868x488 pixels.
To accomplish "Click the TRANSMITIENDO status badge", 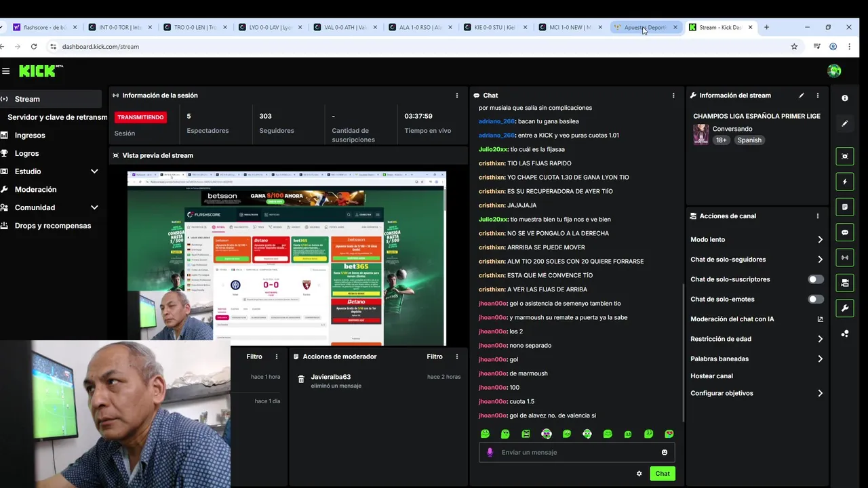I will (x=140, y=117).
